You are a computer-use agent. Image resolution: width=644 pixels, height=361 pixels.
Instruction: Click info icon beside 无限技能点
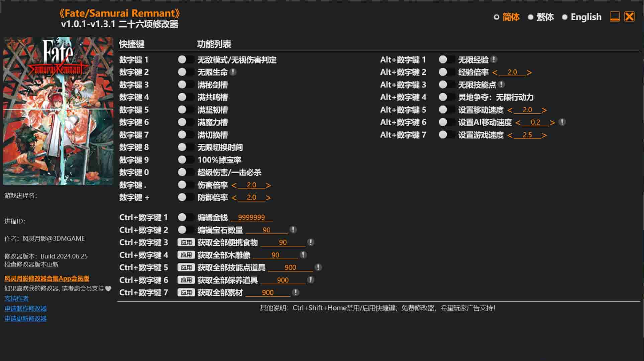click(501, 84)
